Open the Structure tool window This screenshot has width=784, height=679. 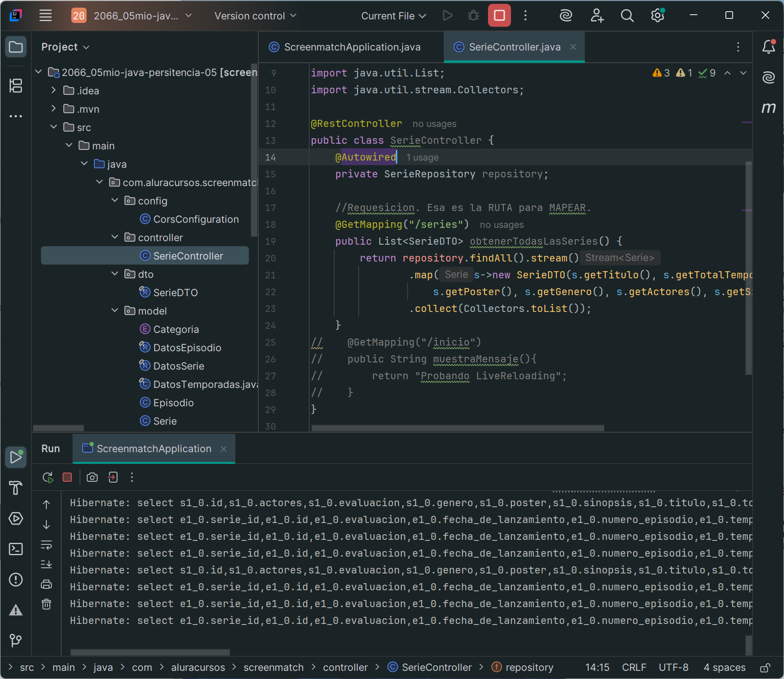click(16, 86)
